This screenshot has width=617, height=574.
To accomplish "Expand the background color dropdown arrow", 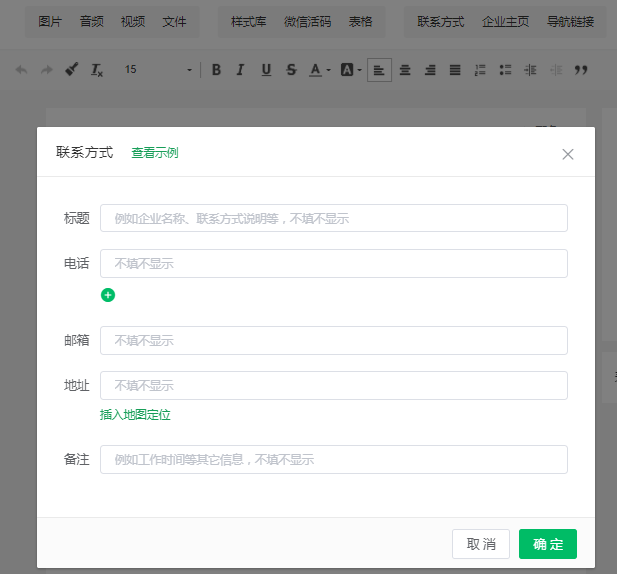I will [359, 70].
